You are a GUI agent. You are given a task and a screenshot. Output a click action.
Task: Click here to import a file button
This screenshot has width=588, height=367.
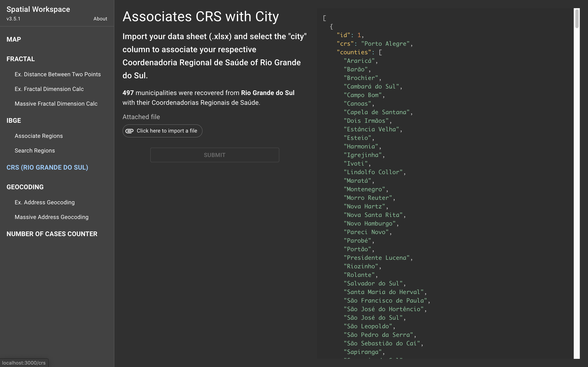tap(162, 131)
